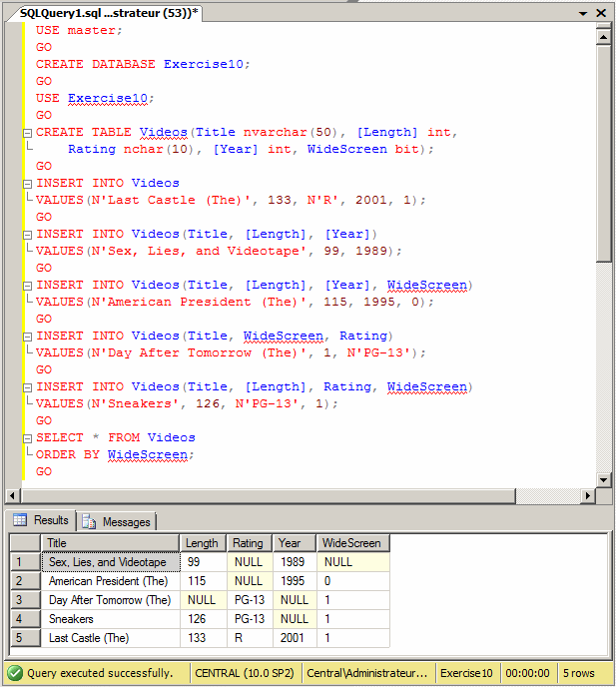Viewport: 616px width, 687px height.
Task: Click 'ORDER BY WideScreen;' code line
Action: [x=115, y=454]
